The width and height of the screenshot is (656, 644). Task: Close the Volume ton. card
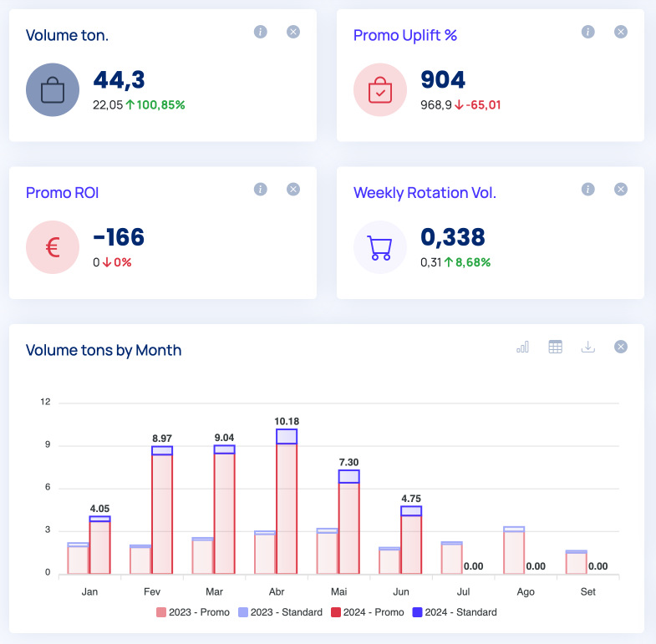pyautogui.click(x=293, y=32)
